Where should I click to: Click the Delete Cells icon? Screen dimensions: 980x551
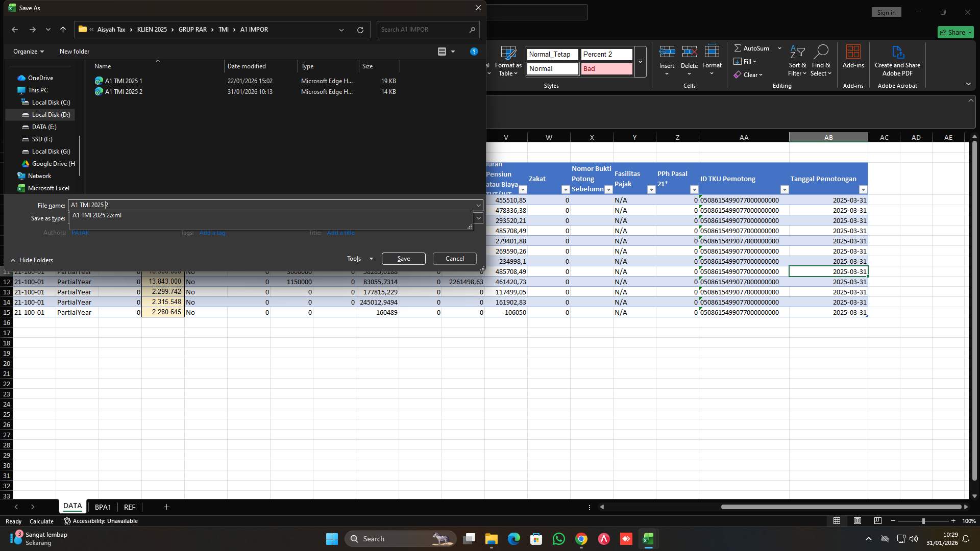pyautogui.click(x=690, y=51)
